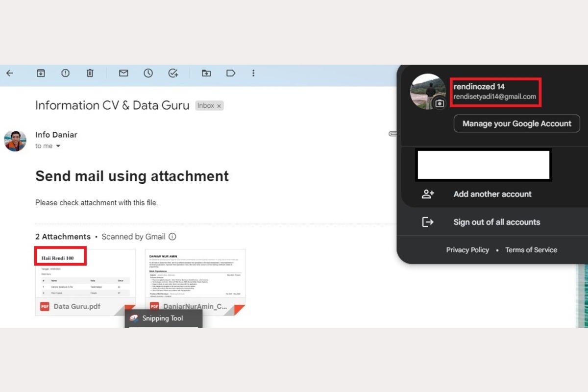Remove the Inbox label with its x
This screenshot has height=392, width=588.
coord(219,106)
